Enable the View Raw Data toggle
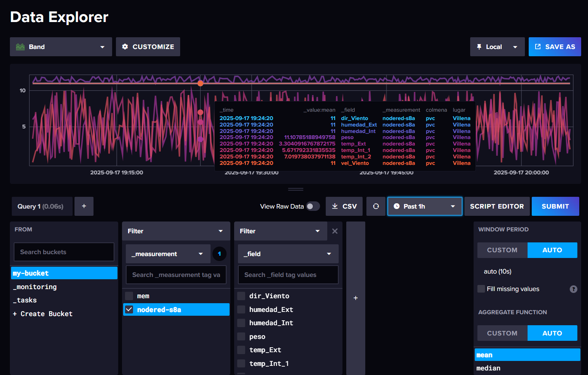The height and width of the screenshot is (375, 588). click(313, 206)
